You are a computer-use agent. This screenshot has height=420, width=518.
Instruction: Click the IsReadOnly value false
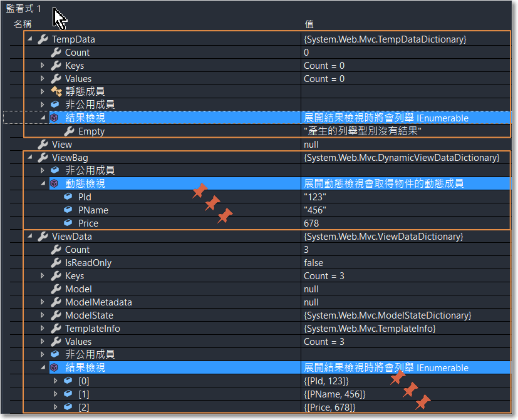(x=314, y=263)
